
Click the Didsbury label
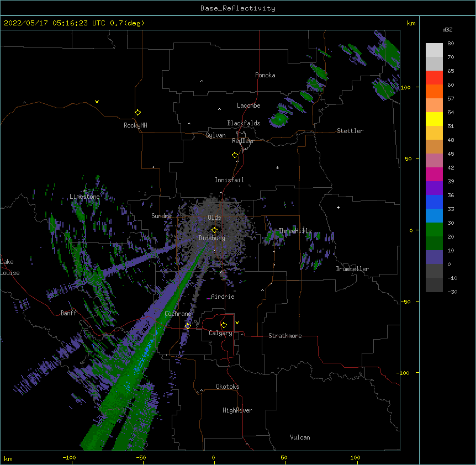pos(211,238)
